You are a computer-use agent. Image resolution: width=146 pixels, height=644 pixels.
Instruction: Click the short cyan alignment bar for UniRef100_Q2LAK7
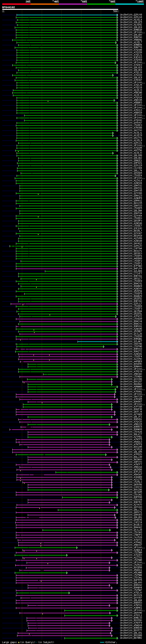(x=98, y=342)
